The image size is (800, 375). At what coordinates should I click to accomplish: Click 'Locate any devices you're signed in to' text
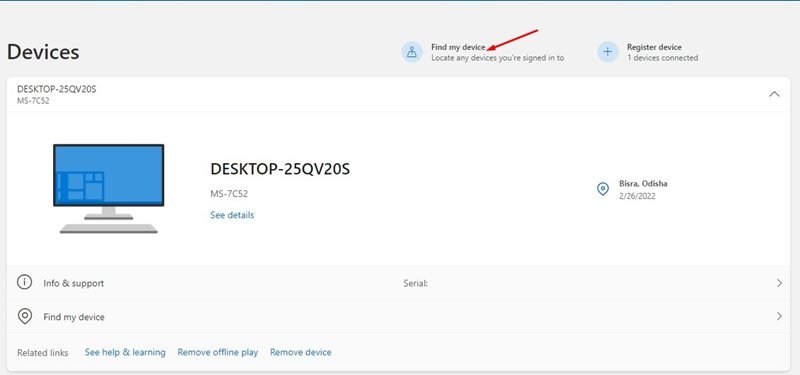pyautogui.click(x=497, y=58)
